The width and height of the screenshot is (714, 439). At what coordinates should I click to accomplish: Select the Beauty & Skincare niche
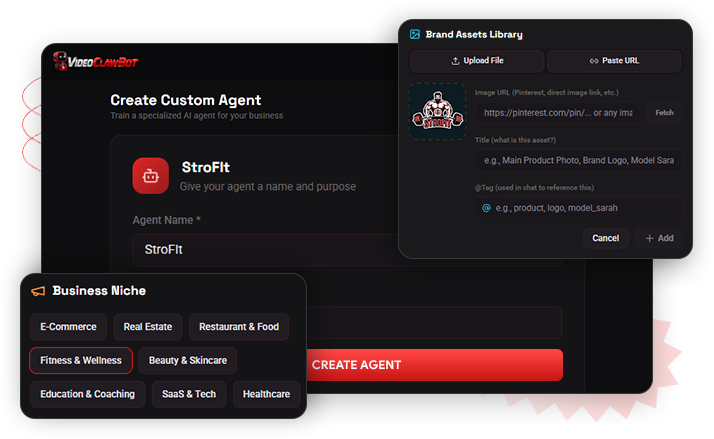(188, 361)
